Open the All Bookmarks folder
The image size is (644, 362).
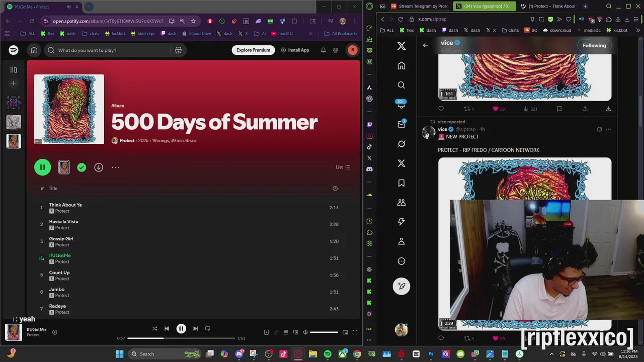[341, 34]
